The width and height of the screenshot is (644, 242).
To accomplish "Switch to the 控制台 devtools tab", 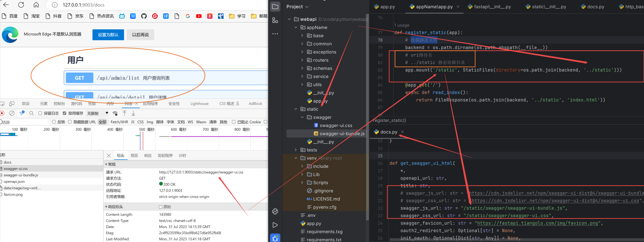I will click(59, 104).
